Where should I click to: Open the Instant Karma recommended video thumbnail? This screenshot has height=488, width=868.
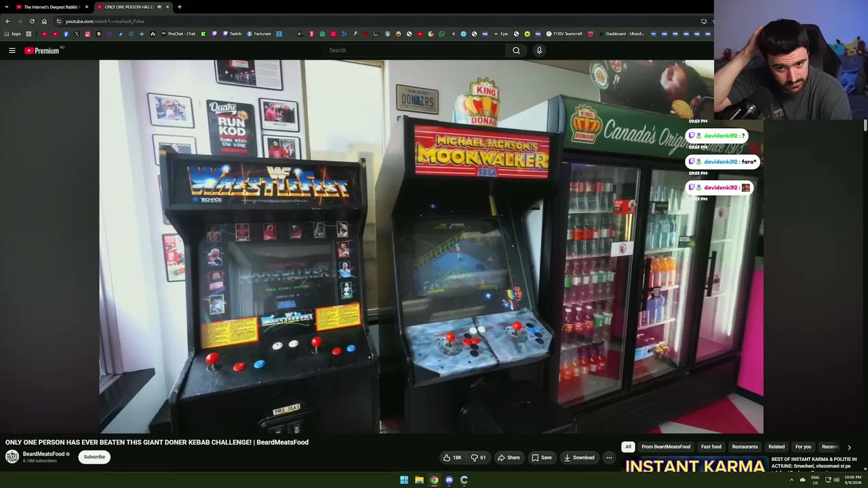695,465
